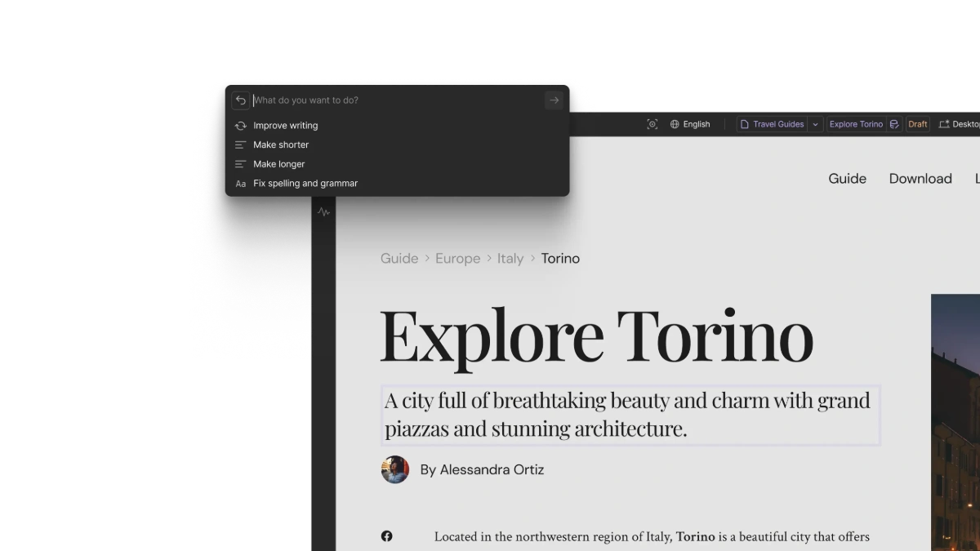Viewport: 980px width, 551px height.
Task: Open the CMS database icon beside Explore Torino
Action: click(894, 124)
